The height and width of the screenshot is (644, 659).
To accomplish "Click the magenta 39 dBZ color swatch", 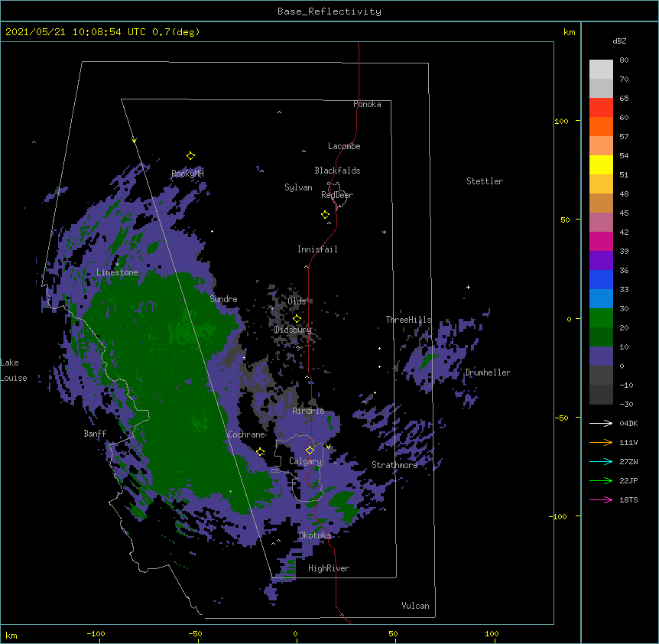I will click(x=601, y=241).
